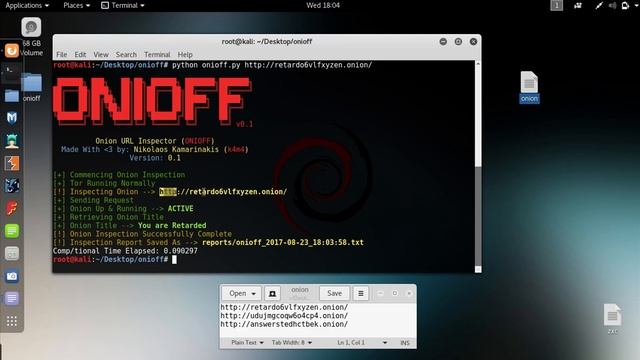
Task: Click the retardo6vlfxyzen.onion line in gedit
Action: tap(284, 307)
